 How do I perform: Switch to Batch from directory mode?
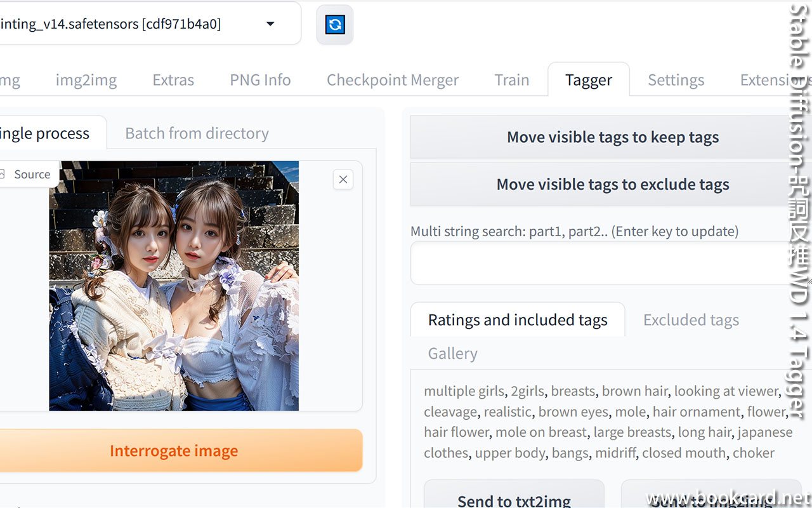coord(197,133)
